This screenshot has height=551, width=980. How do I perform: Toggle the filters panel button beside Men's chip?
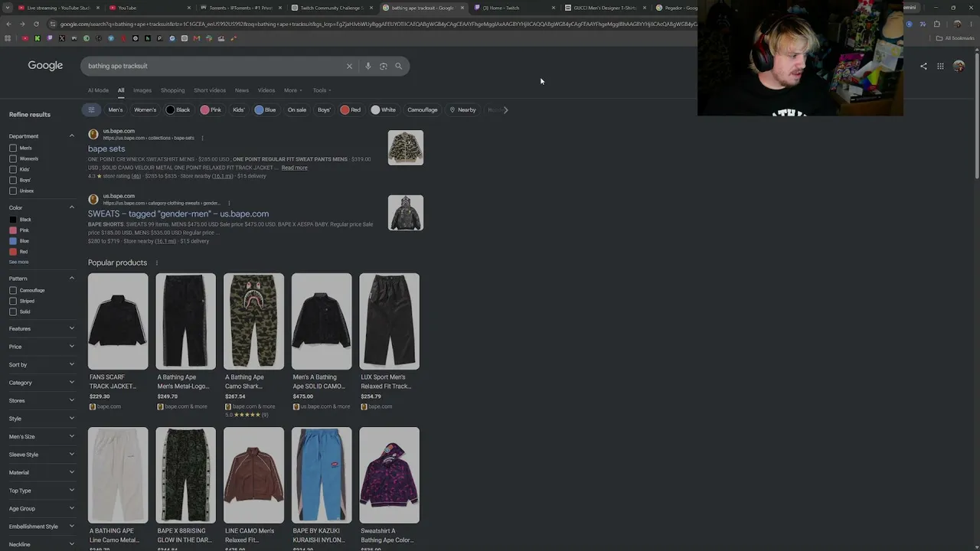[x=91, y=109]
